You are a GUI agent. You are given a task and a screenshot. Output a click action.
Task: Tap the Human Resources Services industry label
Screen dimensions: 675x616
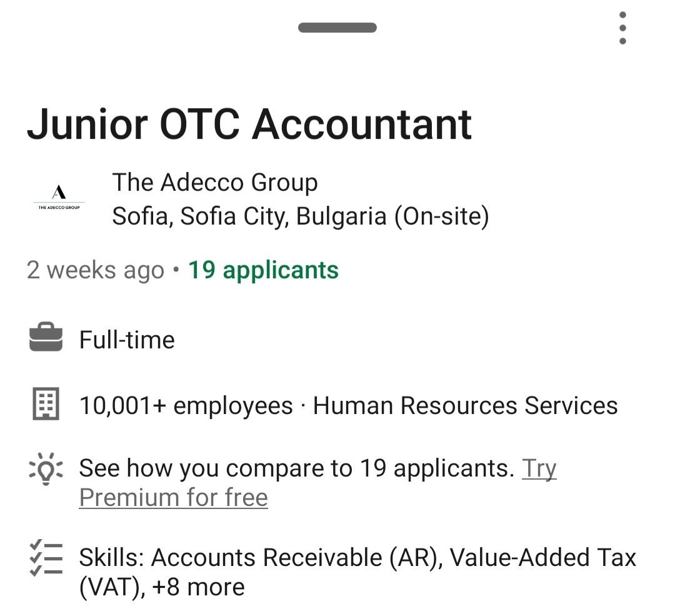[465, 406]
